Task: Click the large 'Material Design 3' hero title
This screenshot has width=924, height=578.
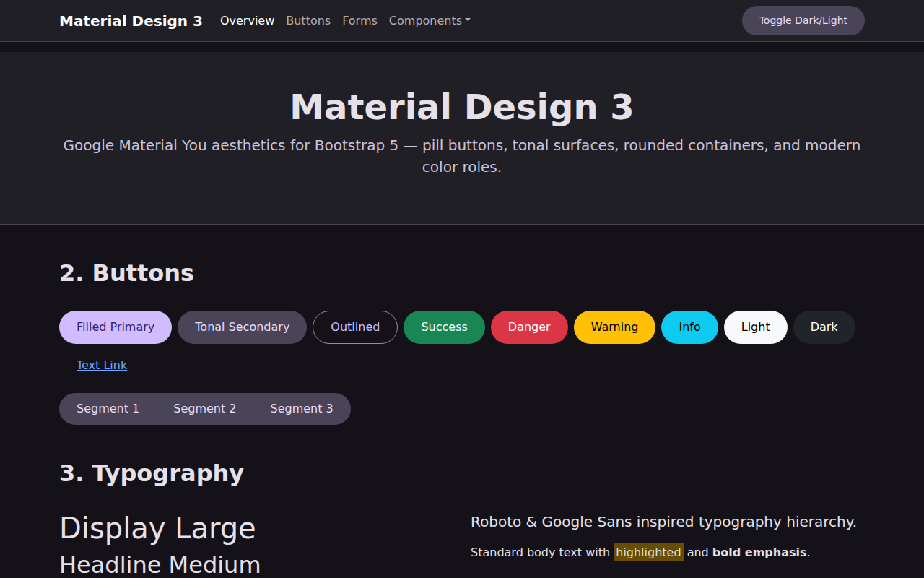Action: tap(462, 107)
